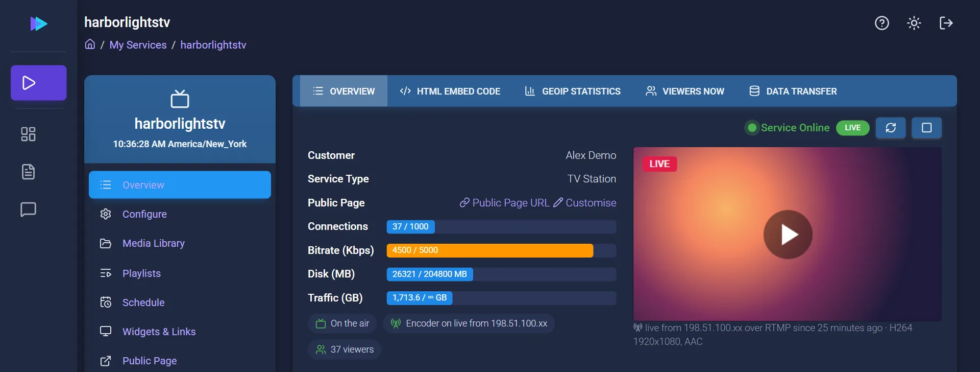Open Configure in the side menu
The width and height of the screenshot is (980, 372).
point(180,214)
